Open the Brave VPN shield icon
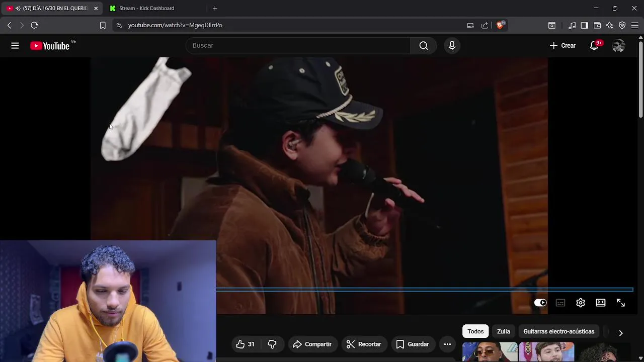The width and height of the screenshot is (644, 362). coord(622,25)
